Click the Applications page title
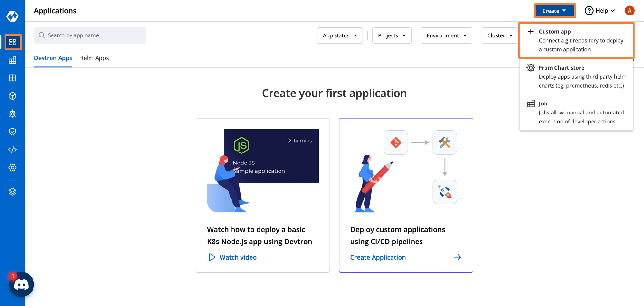644x306 pixels. coord(55,11)
